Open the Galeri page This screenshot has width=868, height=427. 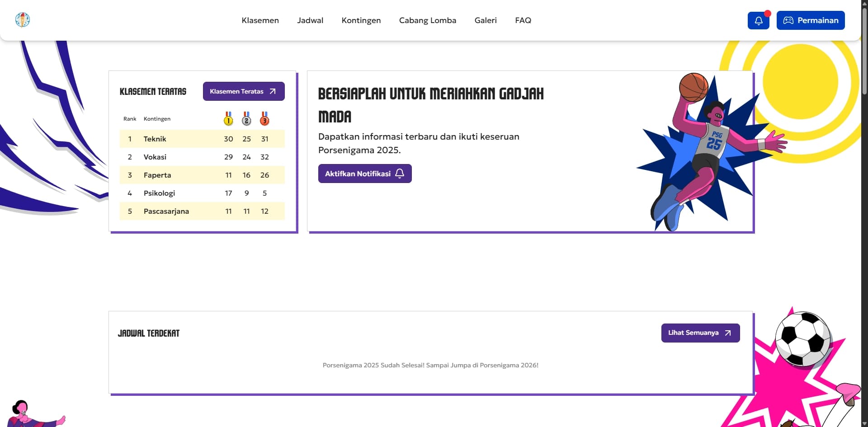tap(486, 20)
